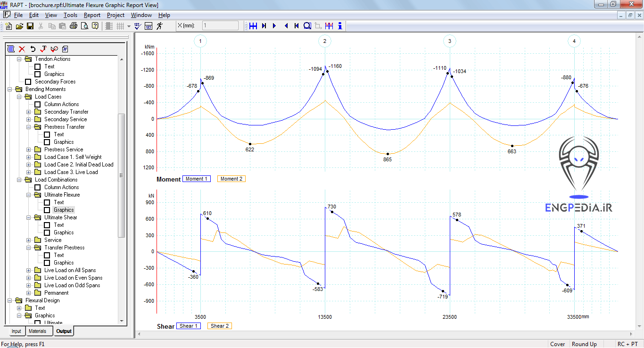The width and height of the screenshot is (644, 348).
Task: Click the blue information 'i' icon
Action: [x=340, y=26]
